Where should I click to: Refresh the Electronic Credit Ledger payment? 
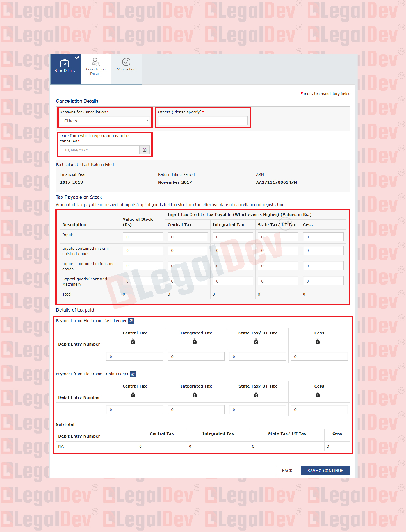[x=133, y=374]
